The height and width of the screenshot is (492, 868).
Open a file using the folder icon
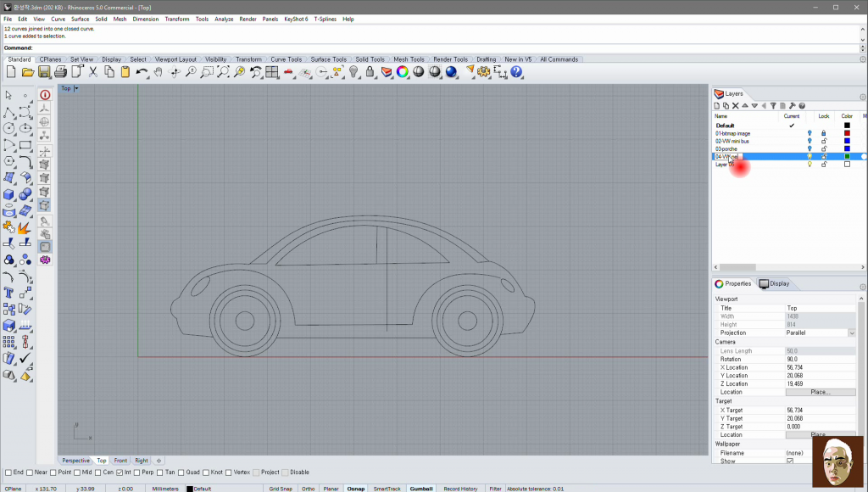pos(28,72)
